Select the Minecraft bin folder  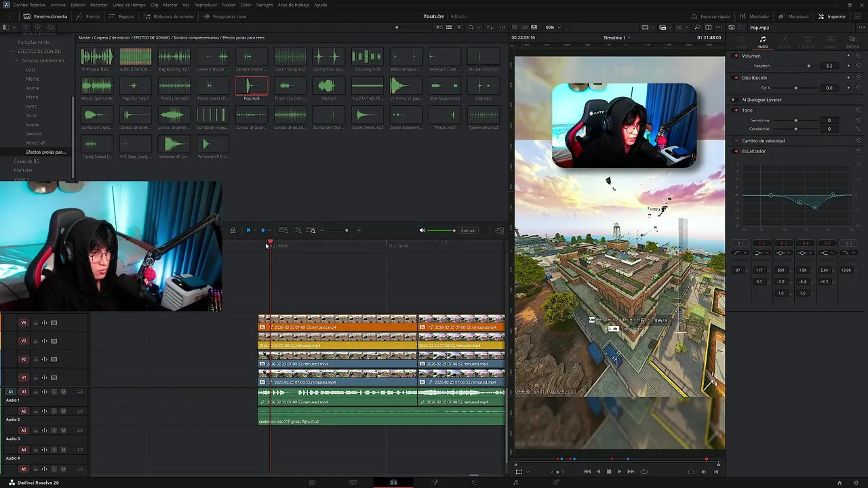[x=36, y=143]
